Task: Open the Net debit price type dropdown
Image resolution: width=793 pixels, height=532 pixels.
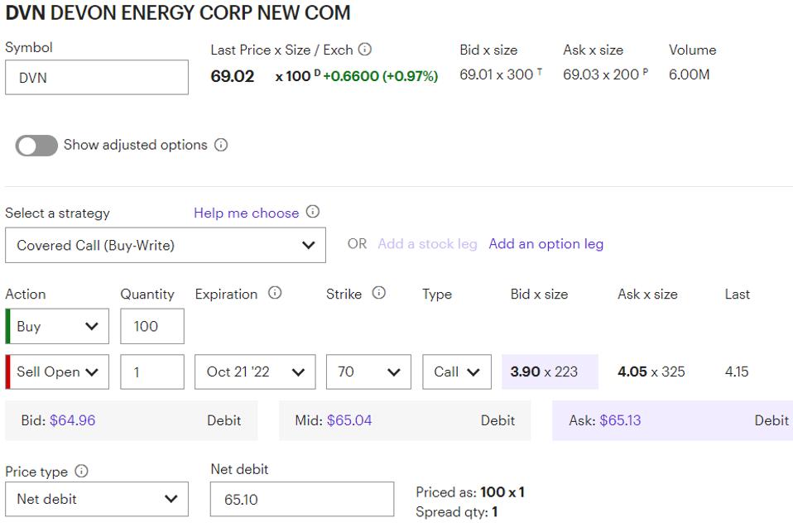Action: (97, 499)
